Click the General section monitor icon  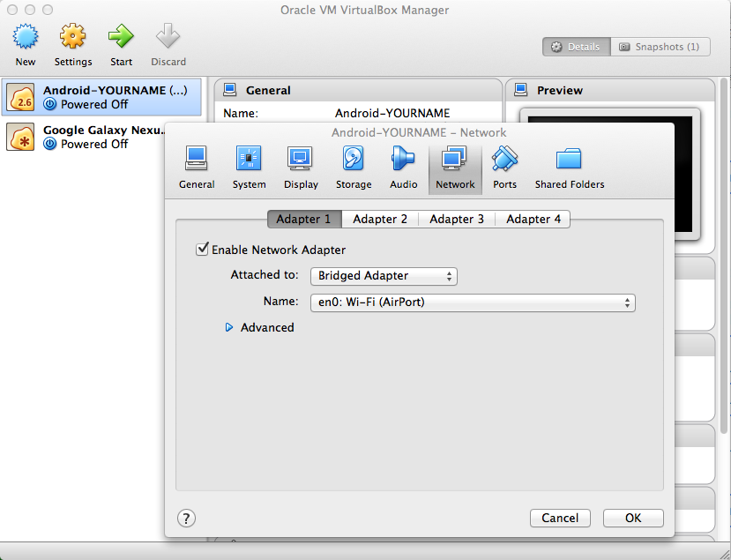coord(230,90)
